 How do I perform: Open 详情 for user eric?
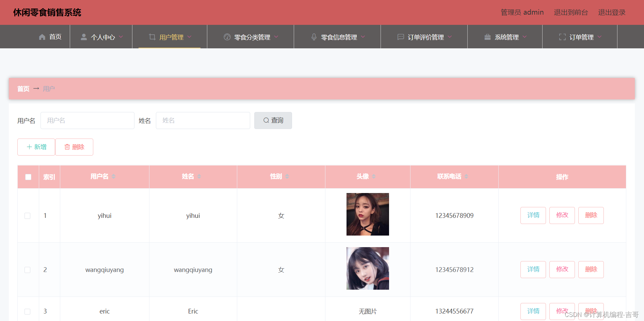point(533,311)
